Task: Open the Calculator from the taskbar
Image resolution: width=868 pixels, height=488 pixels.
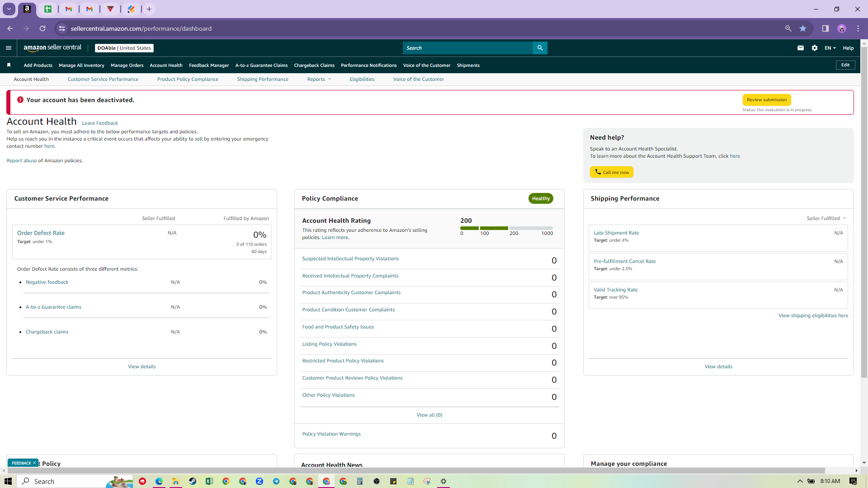Action: coord(360,481)
